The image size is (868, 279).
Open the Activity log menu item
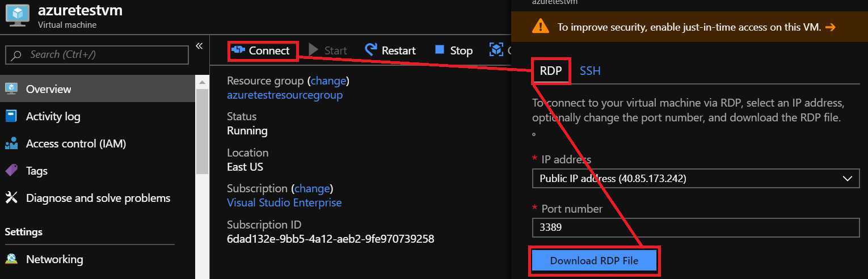coord(97,116)
